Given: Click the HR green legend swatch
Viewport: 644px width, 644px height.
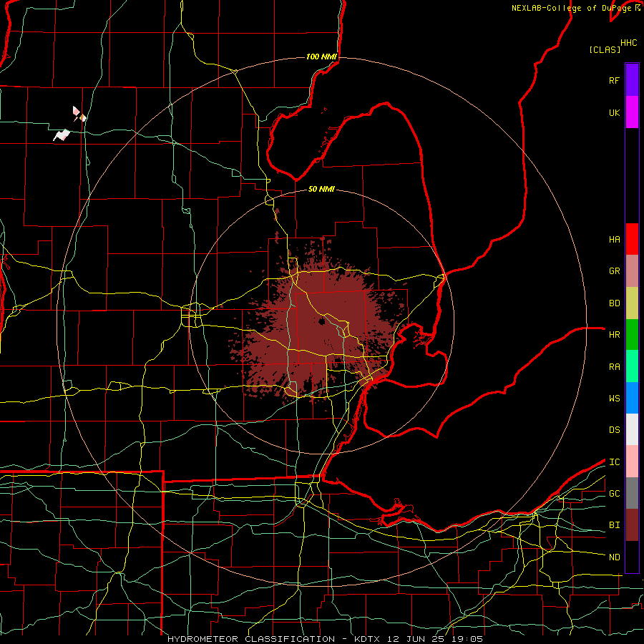Looking at the screenshot, I should 632,335.
